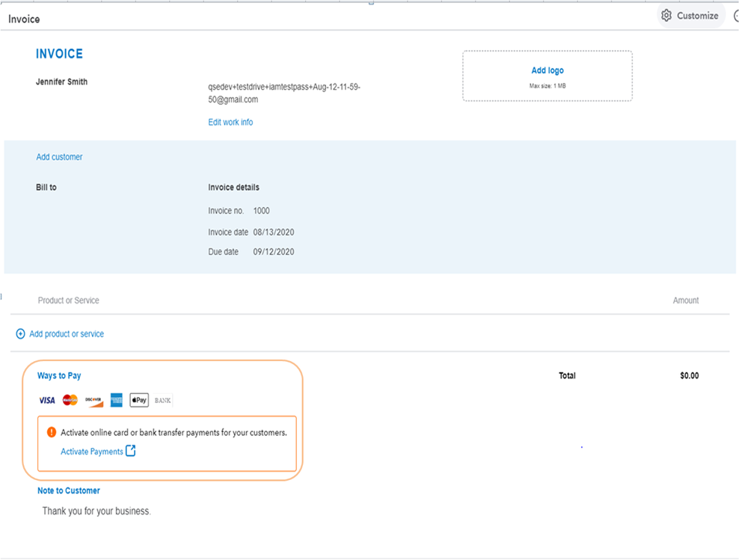Image resolution: width=747 pixels, height=560 pixels.
Task: Click the Ways to Pay heading
Action: pyautogui.click(x=59, y=376)
